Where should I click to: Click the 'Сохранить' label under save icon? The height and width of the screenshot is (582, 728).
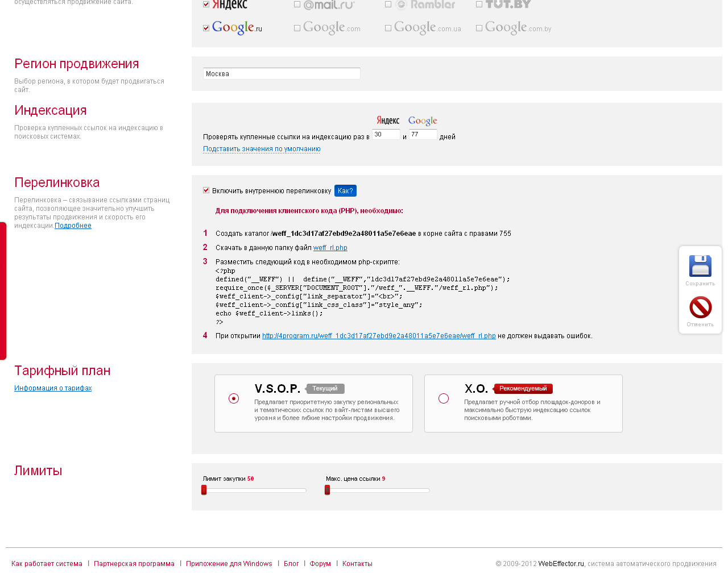(700, 284)
